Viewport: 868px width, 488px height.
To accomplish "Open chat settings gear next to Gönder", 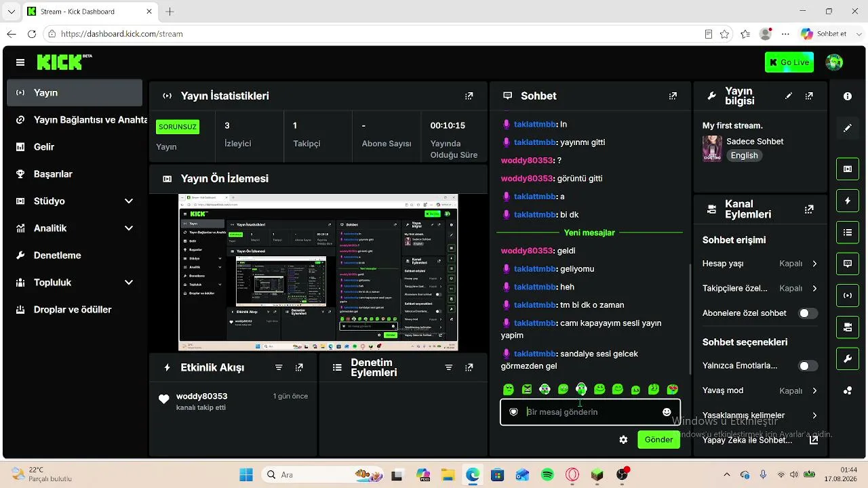I will pos(623,440).
